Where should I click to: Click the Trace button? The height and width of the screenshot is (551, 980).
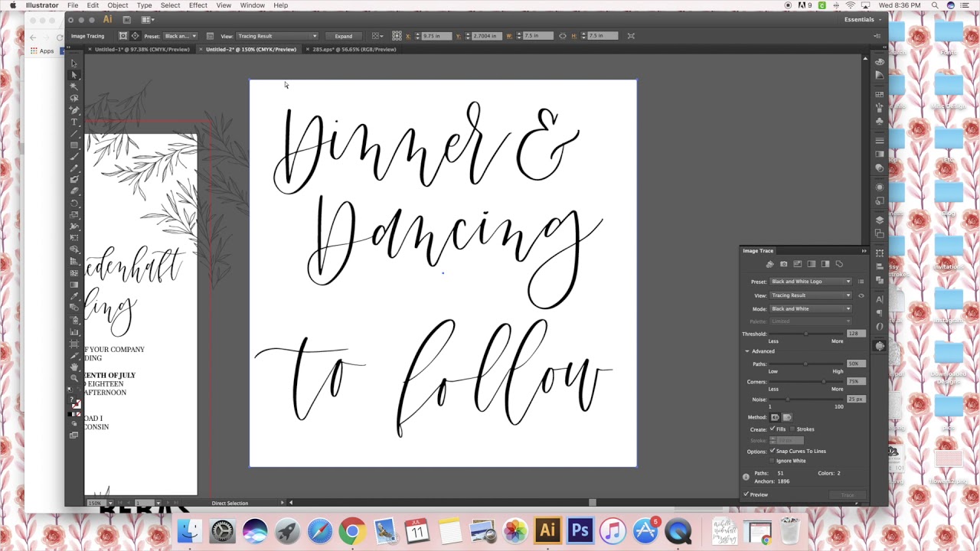point(848,494)
